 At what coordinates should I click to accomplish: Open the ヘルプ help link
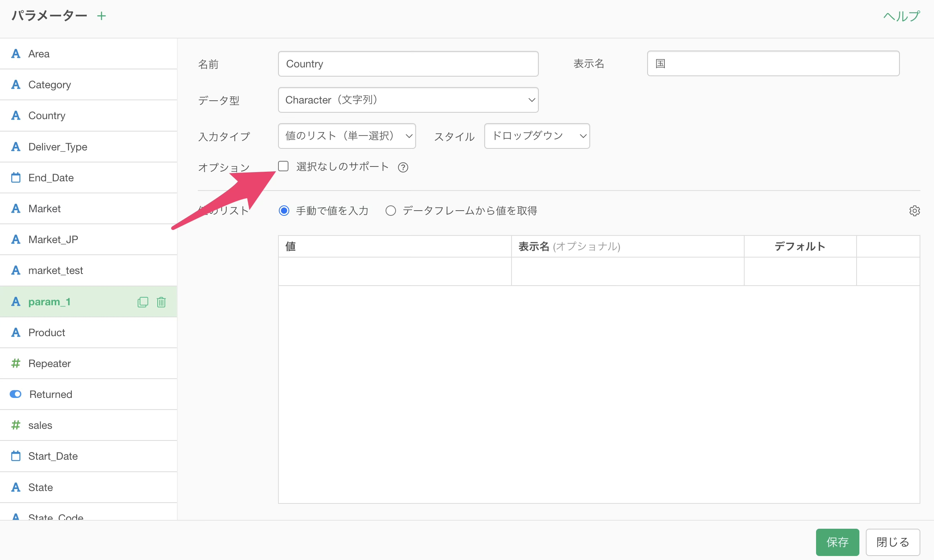pos(902,16)
